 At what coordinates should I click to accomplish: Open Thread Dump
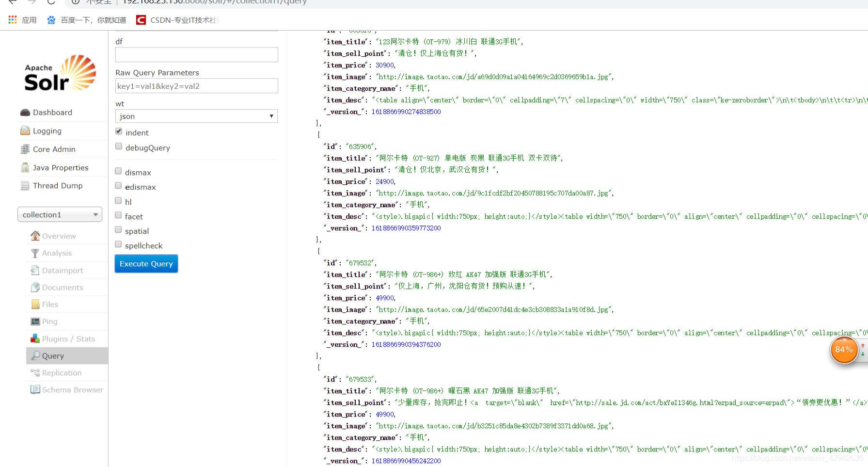click(58, 186)
